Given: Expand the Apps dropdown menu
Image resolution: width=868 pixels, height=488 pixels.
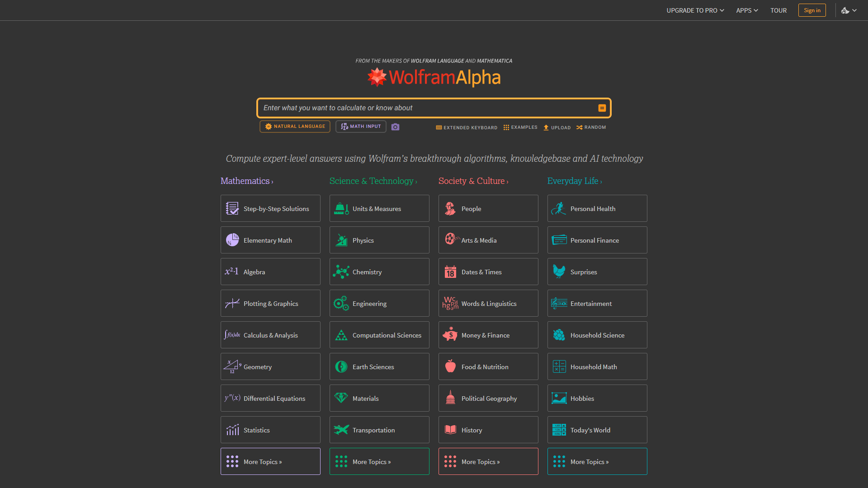Looking at the screenshot, I should [x=747, y=10].
